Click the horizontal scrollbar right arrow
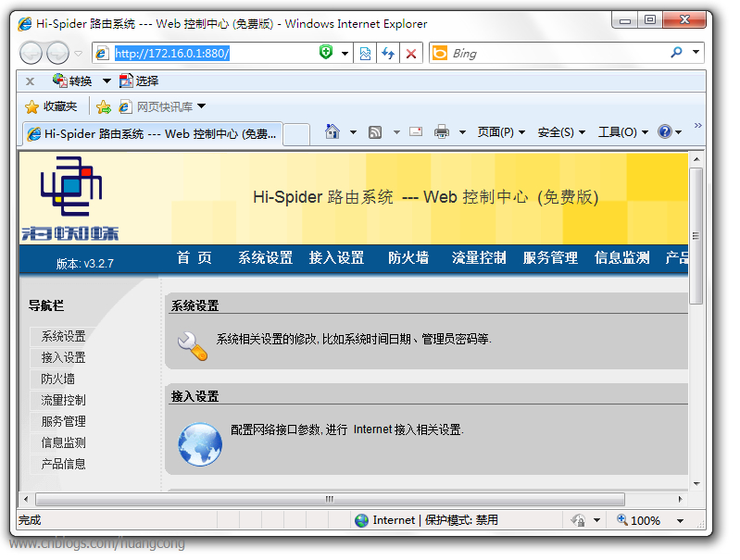The image size is (740, 560). coord(680,499)
